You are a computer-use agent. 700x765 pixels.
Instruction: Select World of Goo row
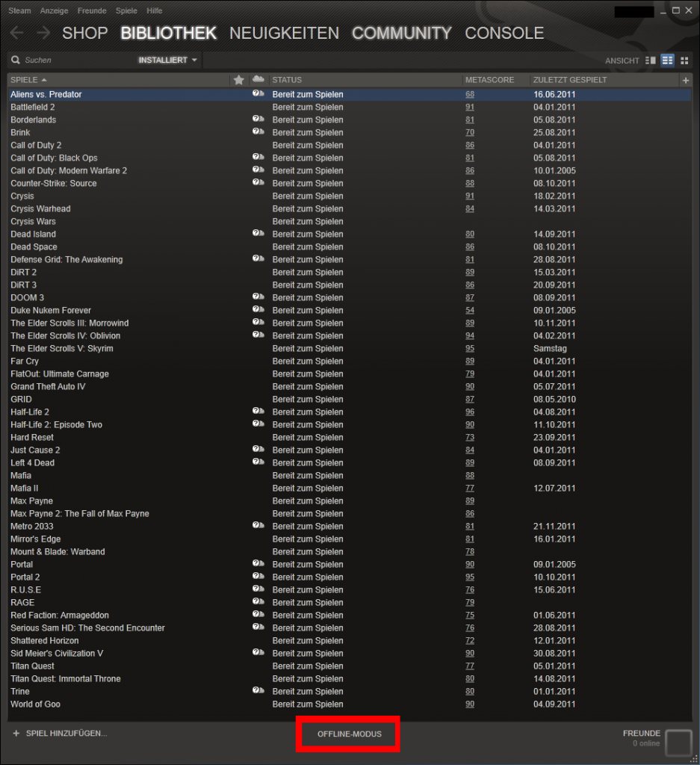pyautogui.click(x=350, y=704)
